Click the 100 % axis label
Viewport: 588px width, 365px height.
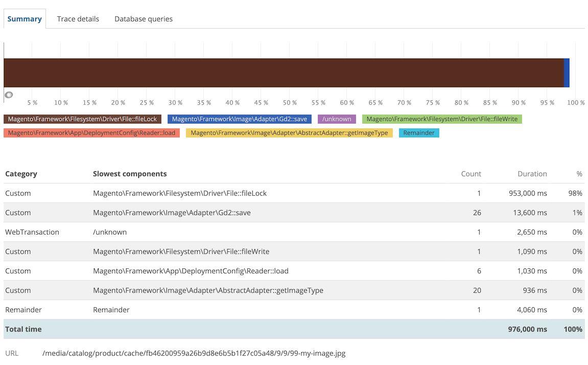pos(576,103)
